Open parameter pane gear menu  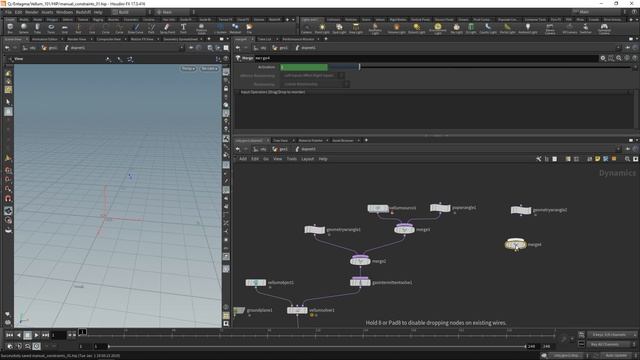[x=603, y=58]
